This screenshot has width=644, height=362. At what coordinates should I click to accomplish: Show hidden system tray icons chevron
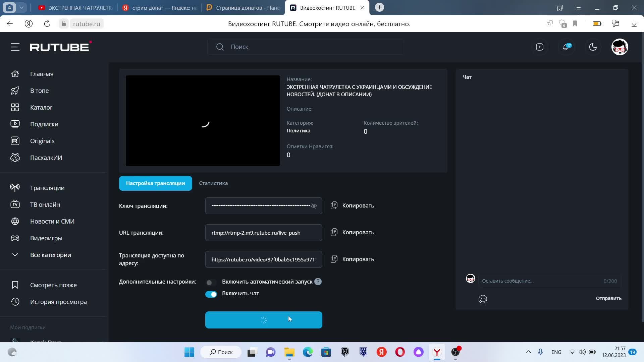[528, 352]
